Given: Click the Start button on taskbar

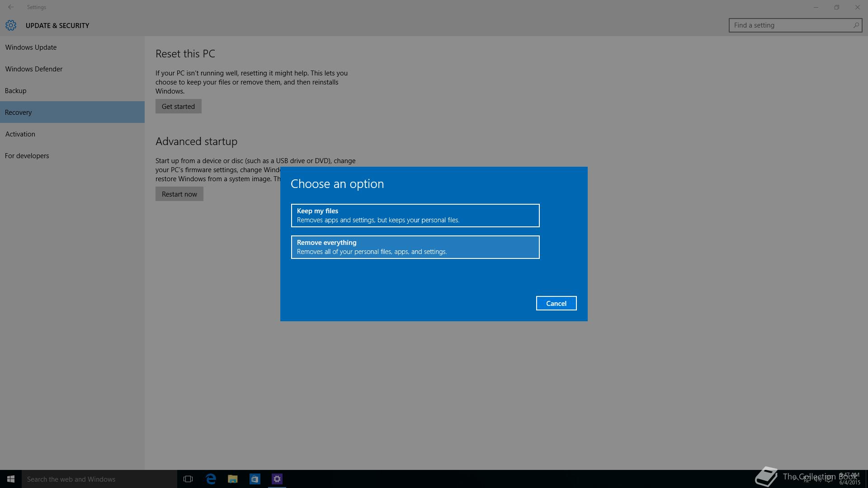Looking at the screenshot, I should click(x=11, y=479).
